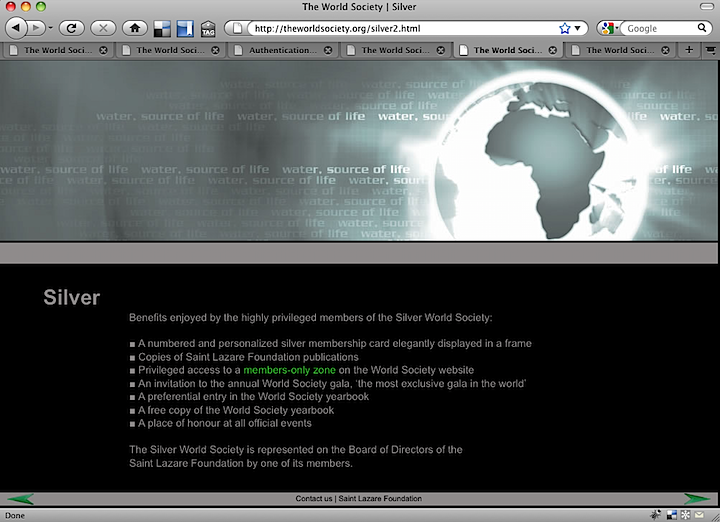Switch to the last World Society tab

pos(620,50)
